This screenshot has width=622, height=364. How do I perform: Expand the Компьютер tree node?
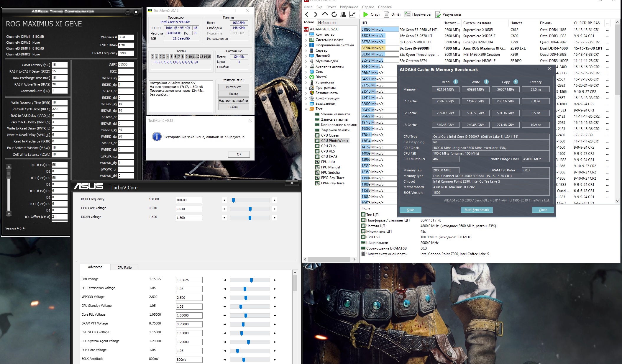point(306,35)
